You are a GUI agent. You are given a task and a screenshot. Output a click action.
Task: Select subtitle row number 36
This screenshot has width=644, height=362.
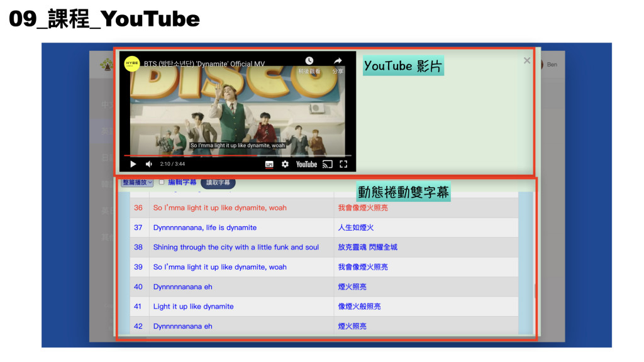(x=138, y=207)
